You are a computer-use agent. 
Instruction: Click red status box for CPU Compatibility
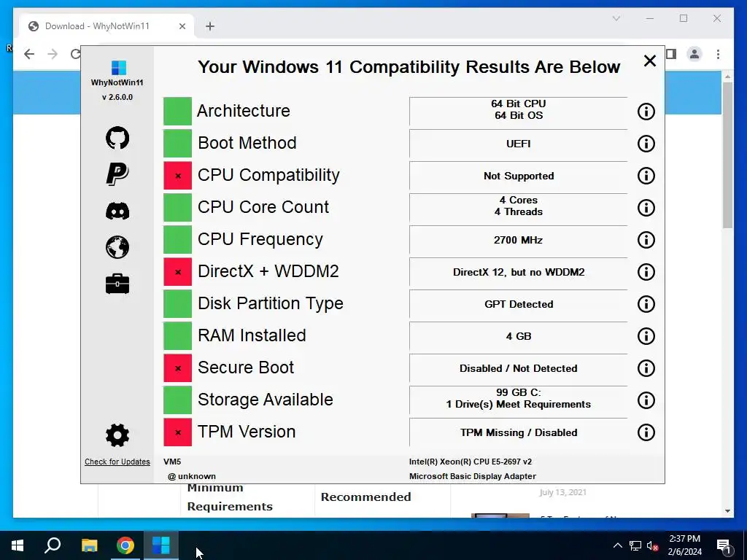(177, 176)
